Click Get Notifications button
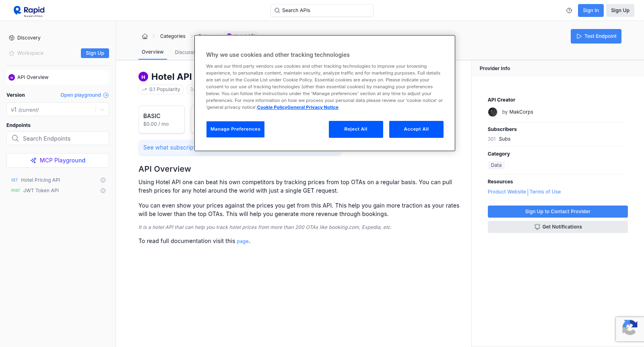Image resolution: width=644 pixels, height=347 pixels. [557, 227]
